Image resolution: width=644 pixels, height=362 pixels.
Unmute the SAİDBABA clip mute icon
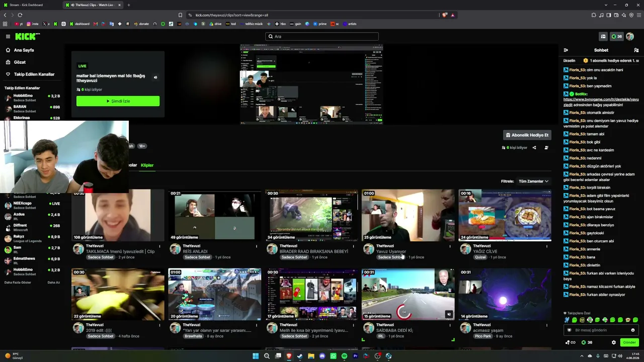pos(449,315)
